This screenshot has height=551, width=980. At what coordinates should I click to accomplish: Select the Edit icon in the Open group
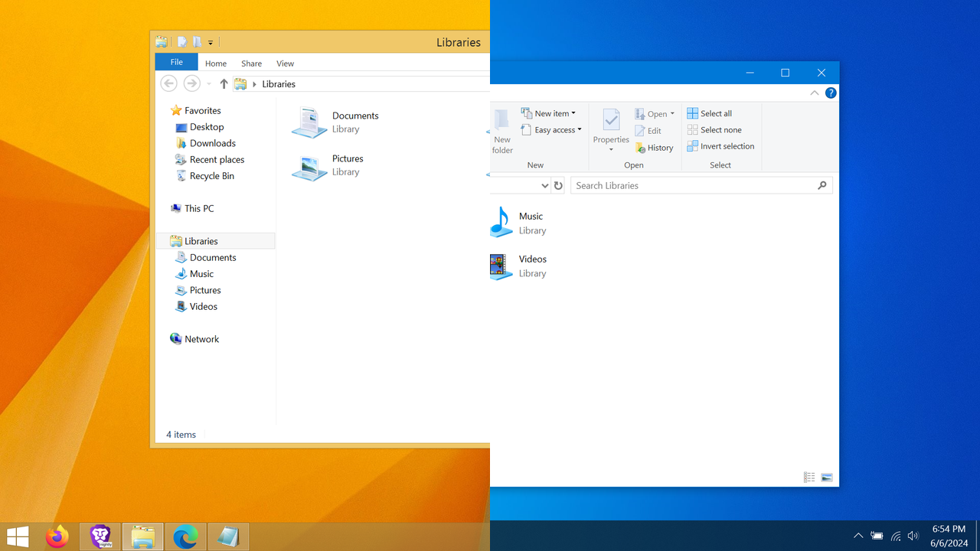coord(640,131)
